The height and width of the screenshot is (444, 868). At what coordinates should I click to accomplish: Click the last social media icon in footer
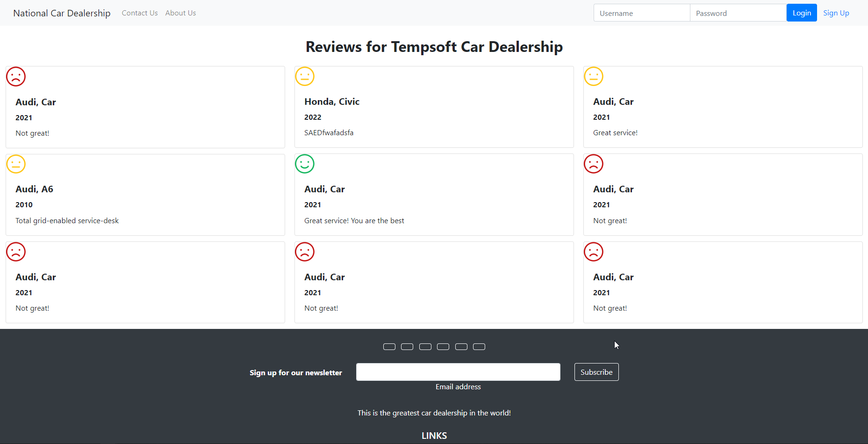(479, 347)
